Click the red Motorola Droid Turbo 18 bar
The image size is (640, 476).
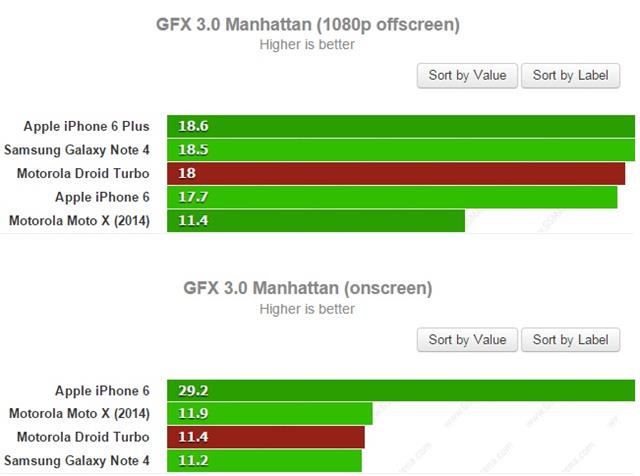396,174
